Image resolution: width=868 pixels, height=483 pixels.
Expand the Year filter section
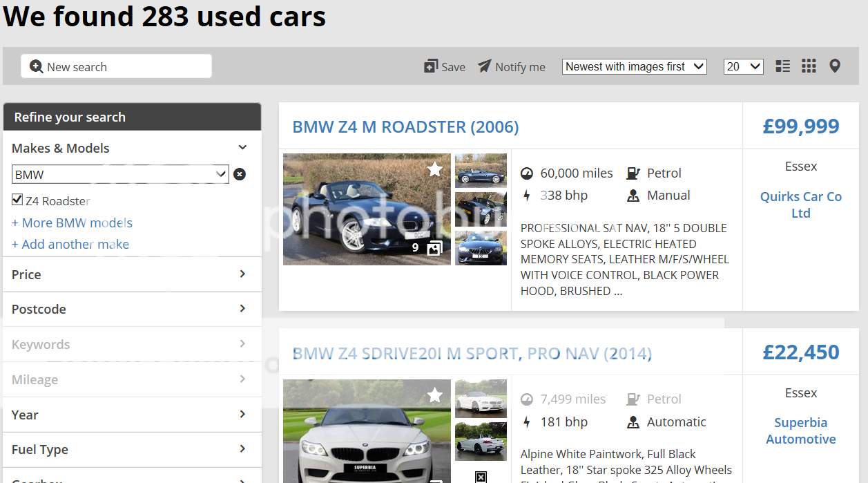click(132, 415)
